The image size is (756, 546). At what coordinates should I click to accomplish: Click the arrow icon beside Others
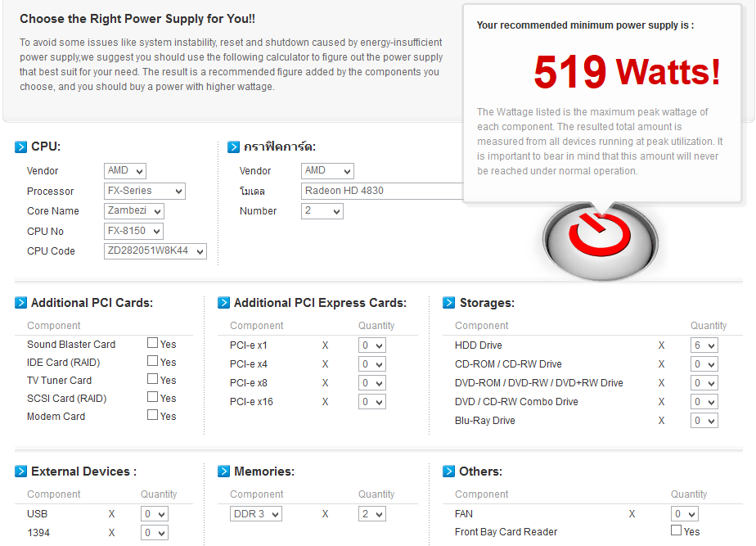[448, 472]
